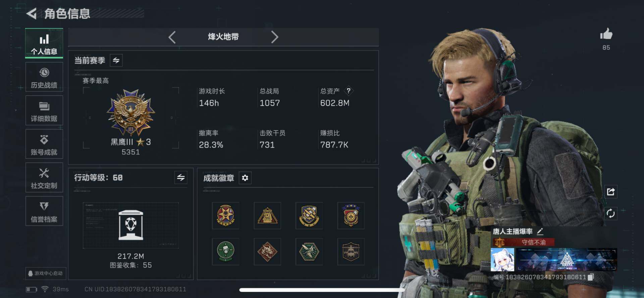The height and width of the screenshot is (298, 644).
Task: Open the 详细数据 detailed data tab
Action: [44, 111]
